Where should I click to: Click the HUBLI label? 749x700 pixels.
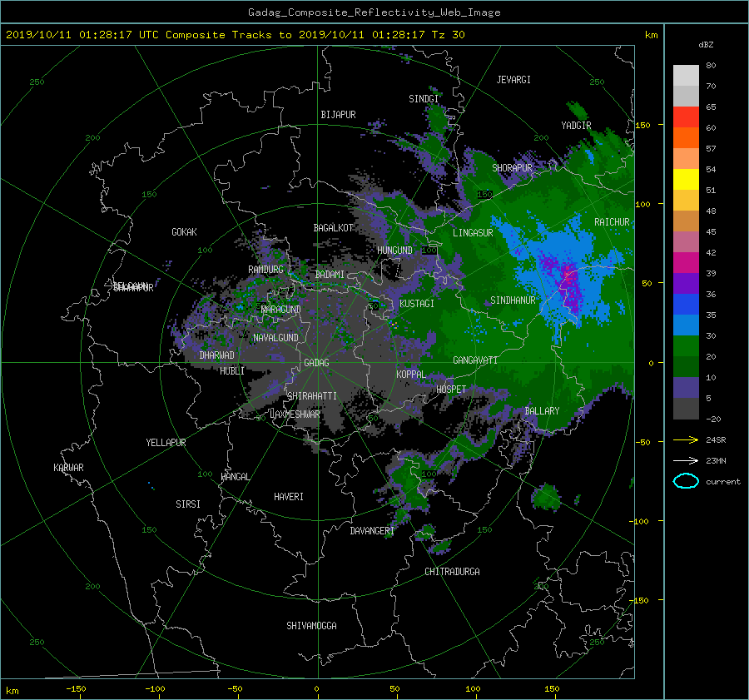231,370
